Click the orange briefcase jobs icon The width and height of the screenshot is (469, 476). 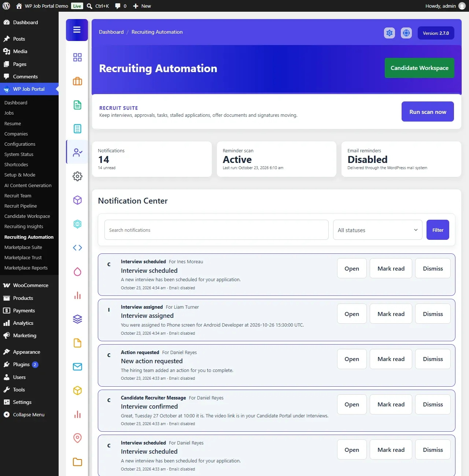click(x=77, y=81)
